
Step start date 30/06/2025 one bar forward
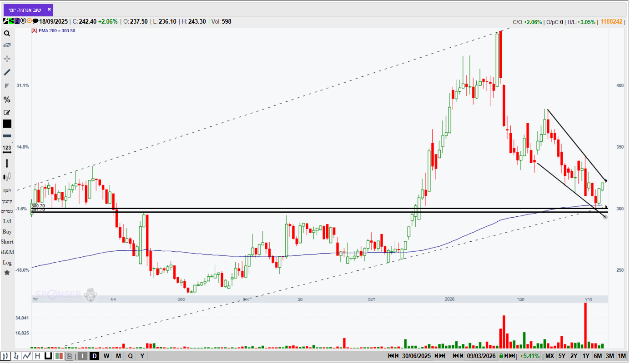pos(437,356)
